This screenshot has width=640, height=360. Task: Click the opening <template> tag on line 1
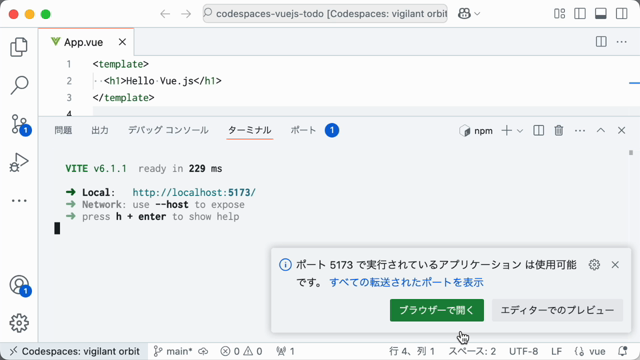pos(121,64)
